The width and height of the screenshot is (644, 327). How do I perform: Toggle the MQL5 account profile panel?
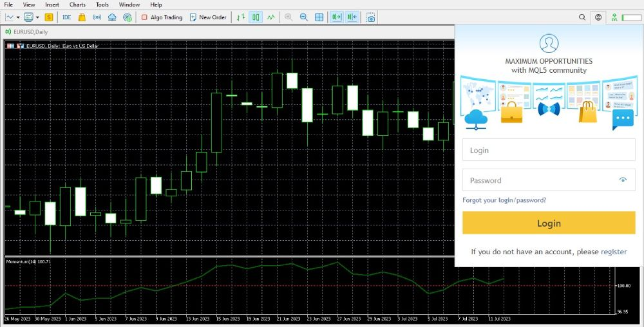(x=599, y=17)
